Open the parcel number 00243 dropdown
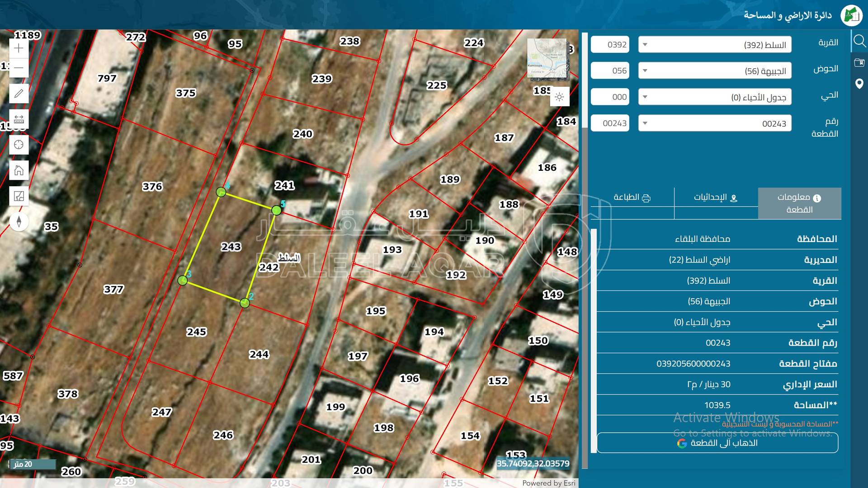This screenshot has height=488, width=868. (714, 123)
